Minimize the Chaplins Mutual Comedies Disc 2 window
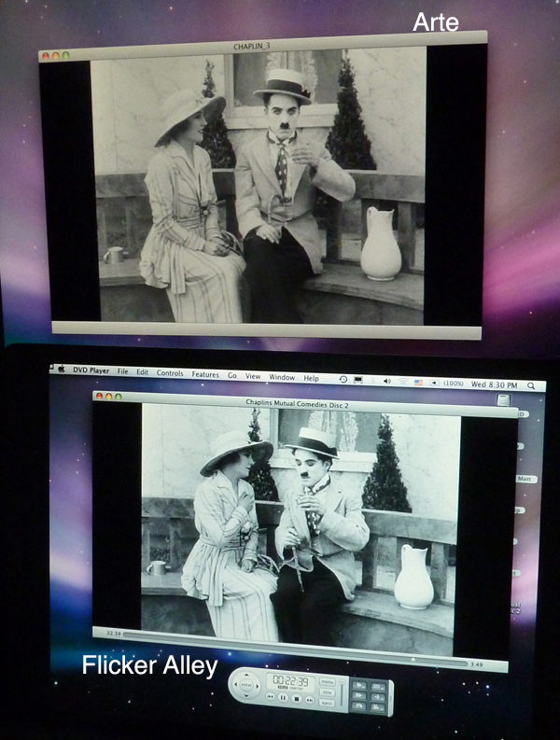560x740 pixels. click(x=109, y=396)
